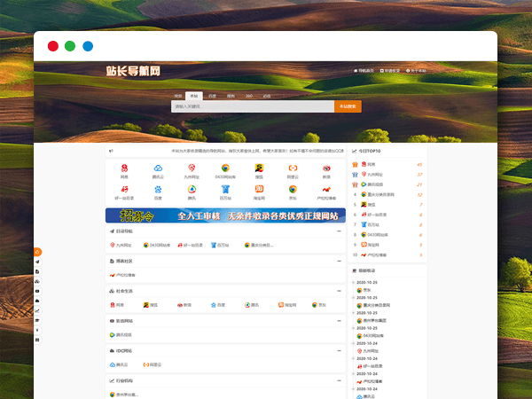
Task: Click the 招募令 recruitment banner
Action: [x=224, y=215]
